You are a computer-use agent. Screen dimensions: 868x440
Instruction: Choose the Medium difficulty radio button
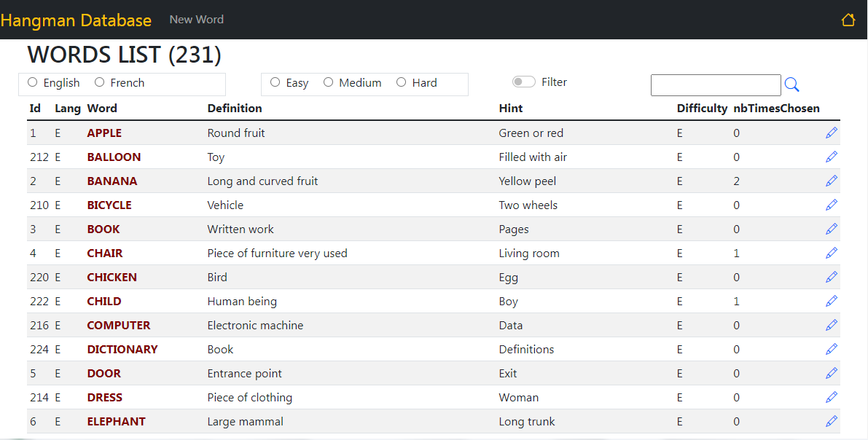click(x=328, y=82)
